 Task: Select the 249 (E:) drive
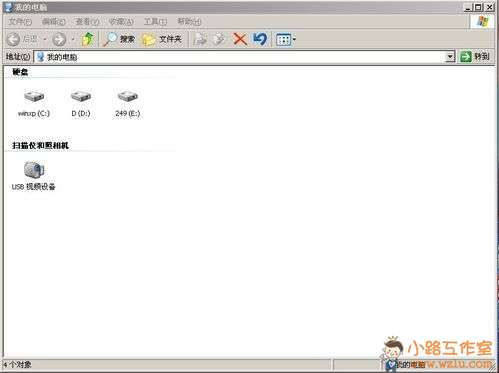click(127, 104)
